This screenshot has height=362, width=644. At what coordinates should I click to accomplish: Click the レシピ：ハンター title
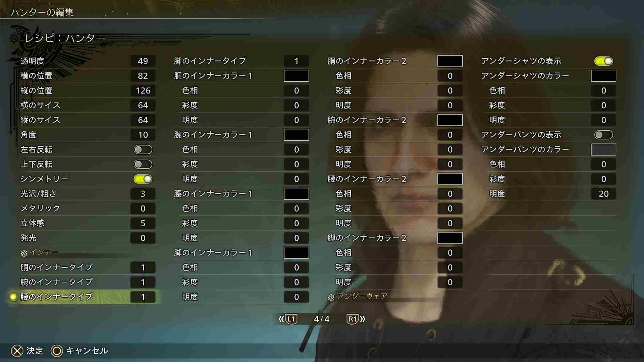(x=64, y=38)
